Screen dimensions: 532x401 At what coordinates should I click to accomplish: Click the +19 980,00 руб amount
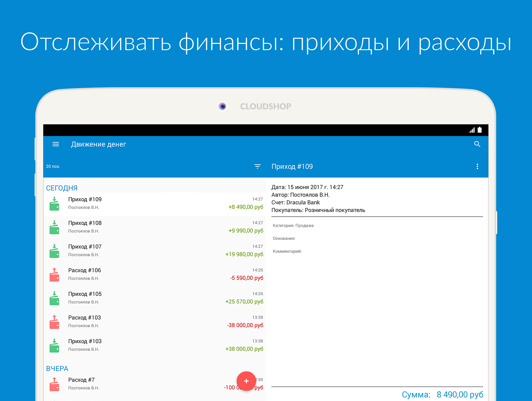coord(244,254)
